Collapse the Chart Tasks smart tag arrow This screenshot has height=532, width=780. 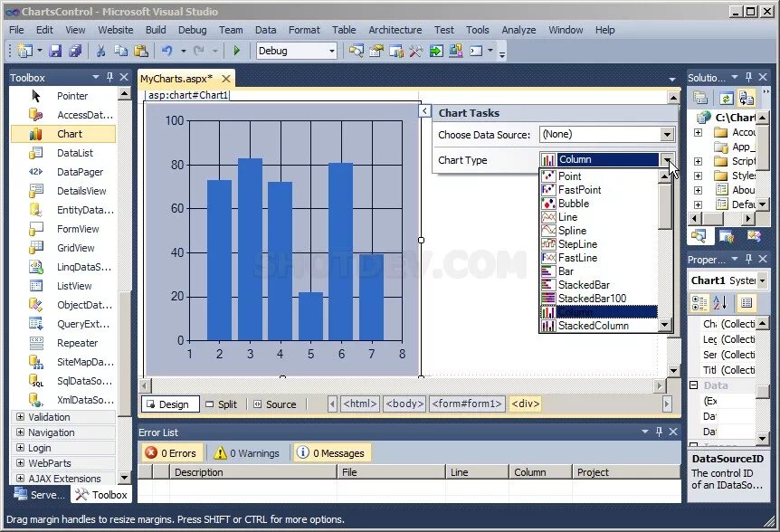[x=424, y=111]
